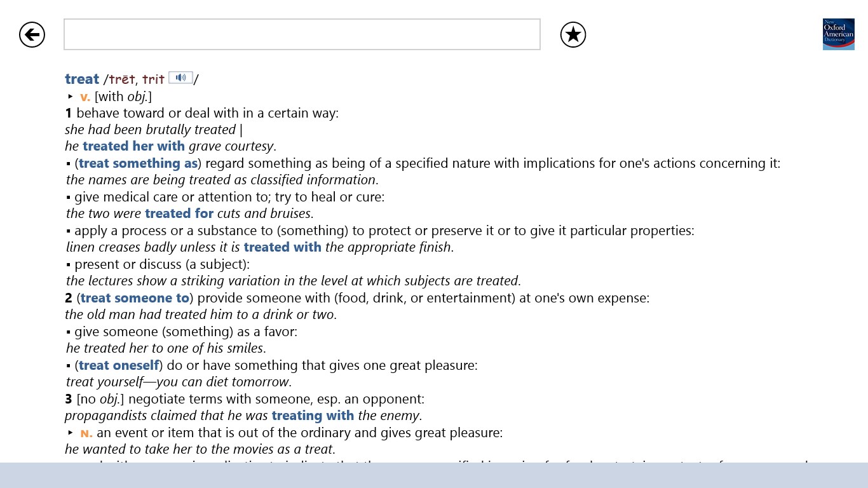Click the 'treat oneself' phrase link
Screen dimensions: 868x488
(x=119, y=365)
